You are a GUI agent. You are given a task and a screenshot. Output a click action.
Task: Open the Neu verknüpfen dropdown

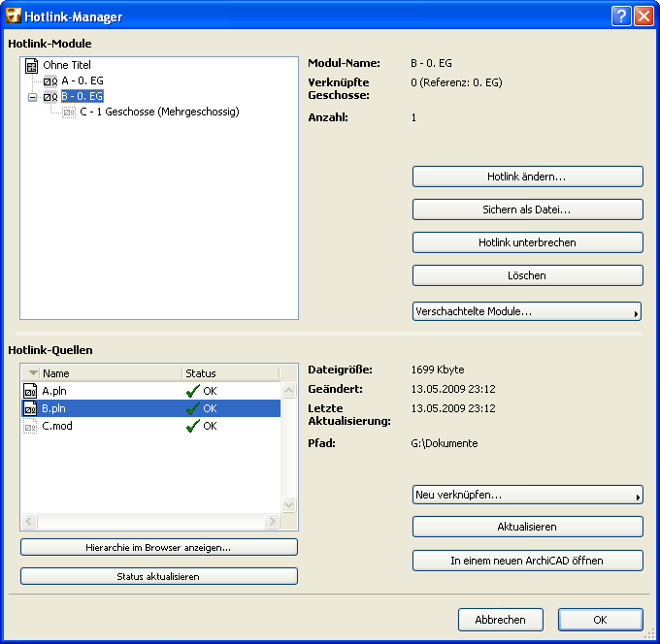[527, 495]
